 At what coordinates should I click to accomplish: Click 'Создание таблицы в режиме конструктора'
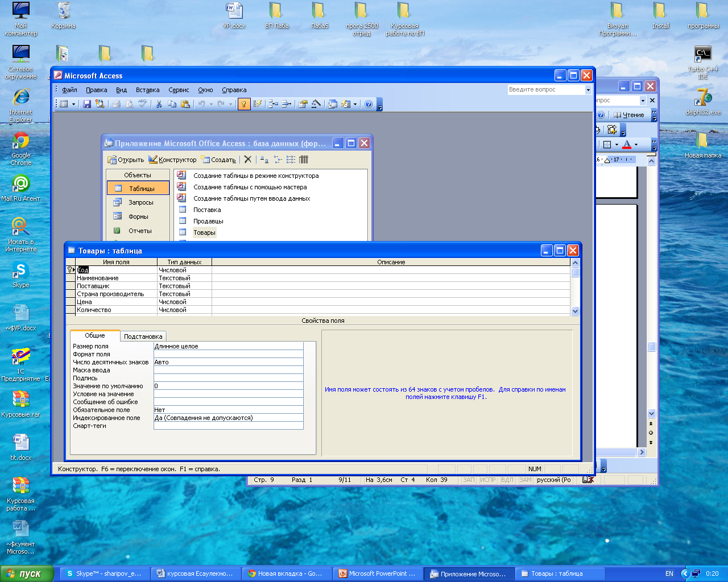pyautogui.click(x=256, y=176)
